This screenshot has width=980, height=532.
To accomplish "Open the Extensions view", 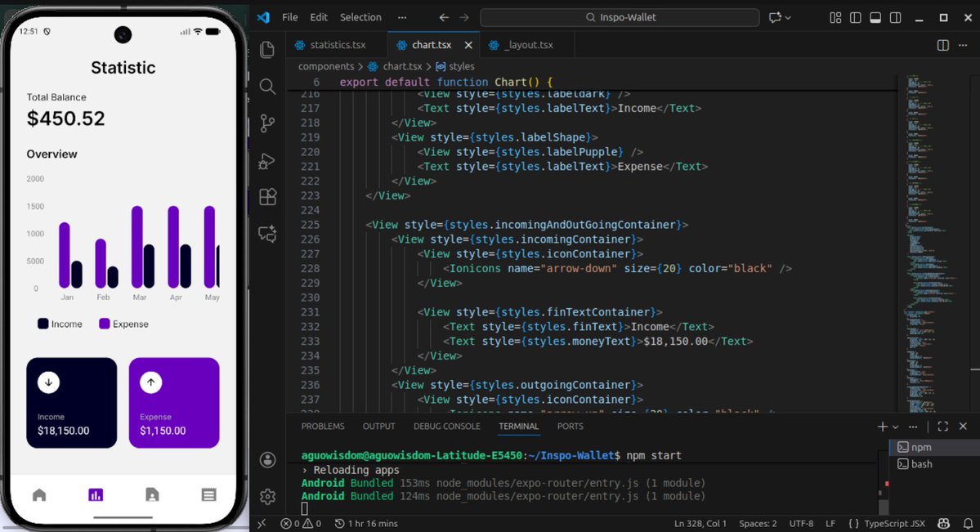I will pos(267,197).
